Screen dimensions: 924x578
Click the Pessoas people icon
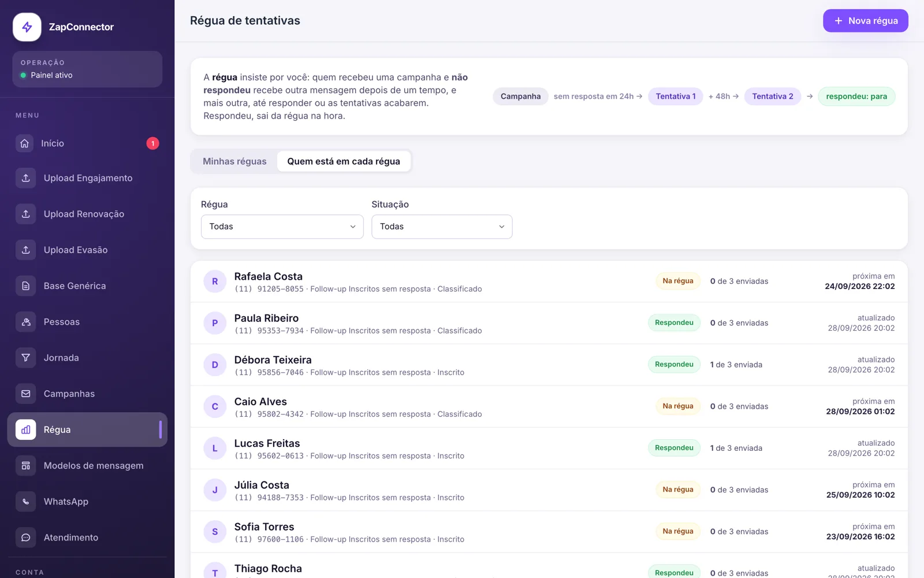click(x=26, y=322)
